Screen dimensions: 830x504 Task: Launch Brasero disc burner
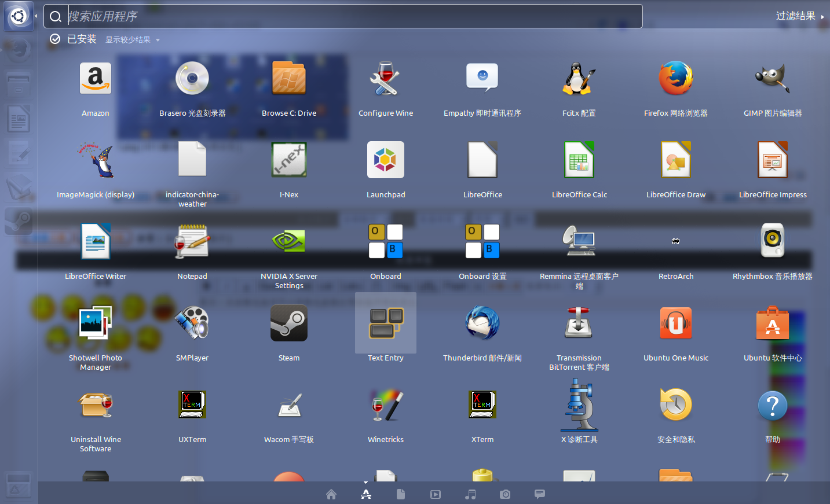tap(192, 79)
